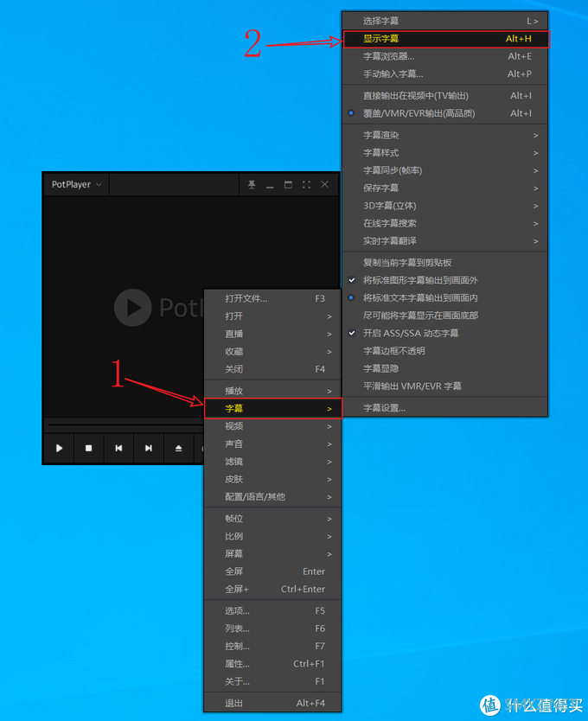Screen dimensions: 588x721
Task: Open 关于... F1 entry
Action: [x=272, y=681]
